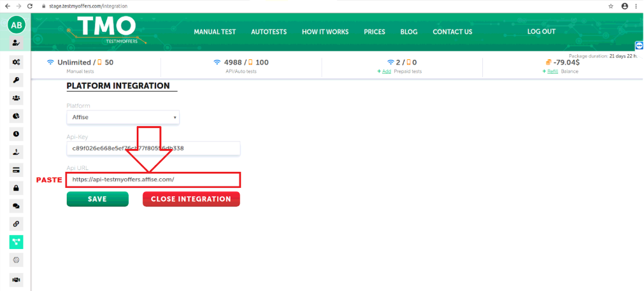Click the browser back arrow

pos(7,6)
